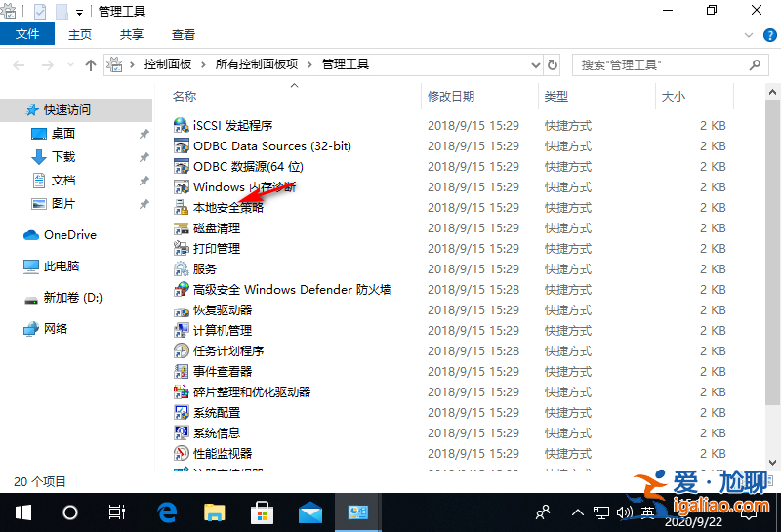Expand the ribbon with chevron
The width and height of the screenshot is (781, 532).
(x=748, y=35)
